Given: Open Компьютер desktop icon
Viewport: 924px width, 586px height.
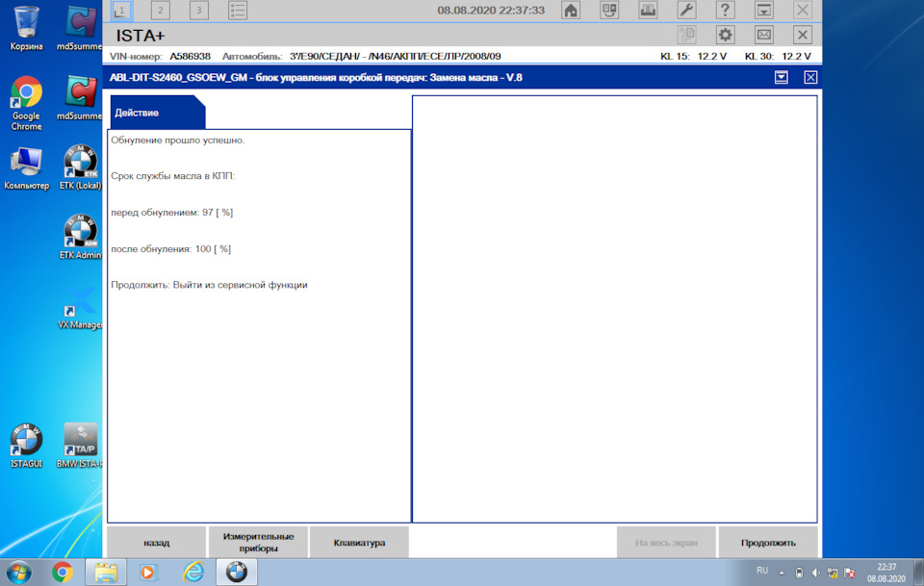Looking at the screenshot, I should point(27,168).
